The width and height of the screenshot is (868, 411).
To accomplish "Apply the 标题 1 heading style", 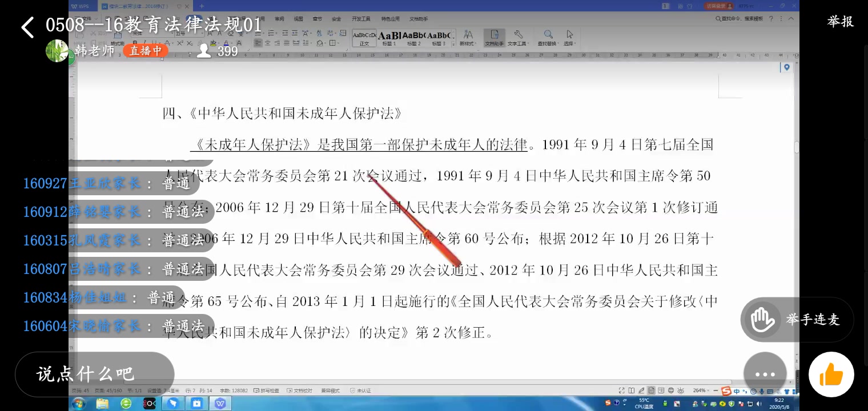I will pyautogui.click(x=389, y=38).
